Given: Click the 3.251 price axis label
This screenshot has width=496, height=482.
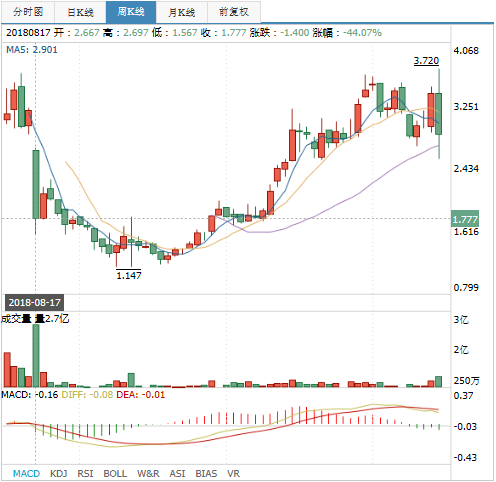Looking at the screenshot, I should (x=466, y=107).
